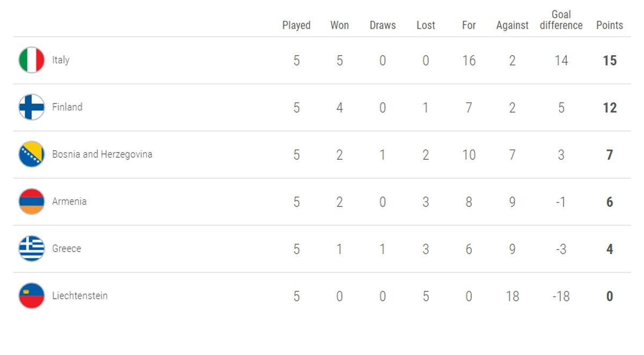This screenshot has width=644, height=355.
Task: Click Liechtenstein's -18 goal difference cell
Action: pos(561,297)
